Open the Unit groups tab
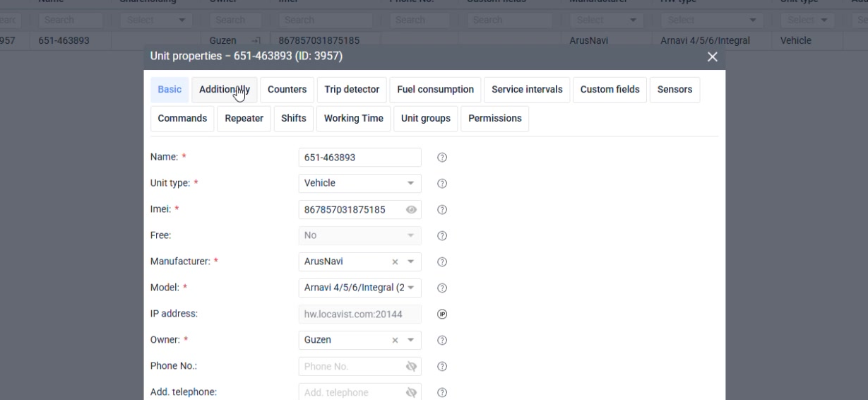This screenshot has width=868, height=400. tap(426, 119)
